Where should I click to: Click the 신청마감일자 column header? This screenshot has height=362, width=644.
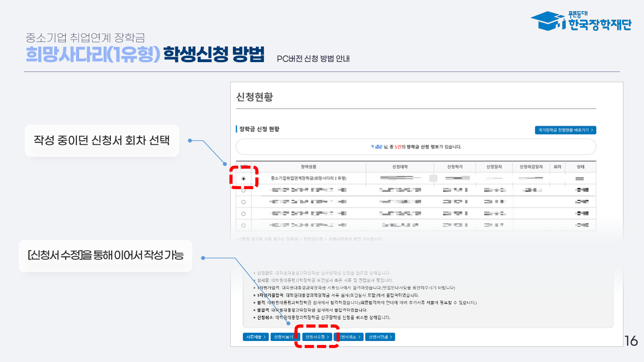click(531, 167)
